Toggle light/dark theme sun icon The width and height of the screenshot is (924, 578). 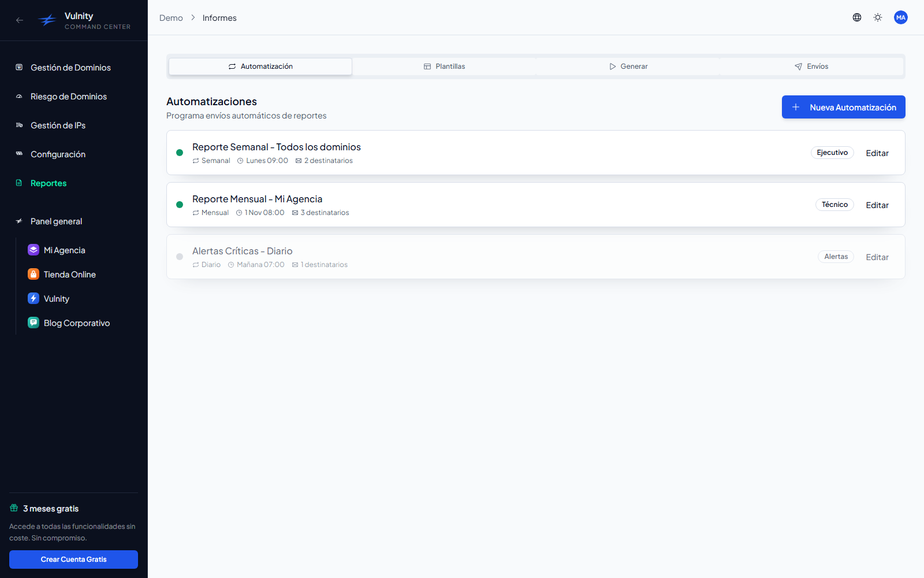pyautogui.click(x=878, y=17)
